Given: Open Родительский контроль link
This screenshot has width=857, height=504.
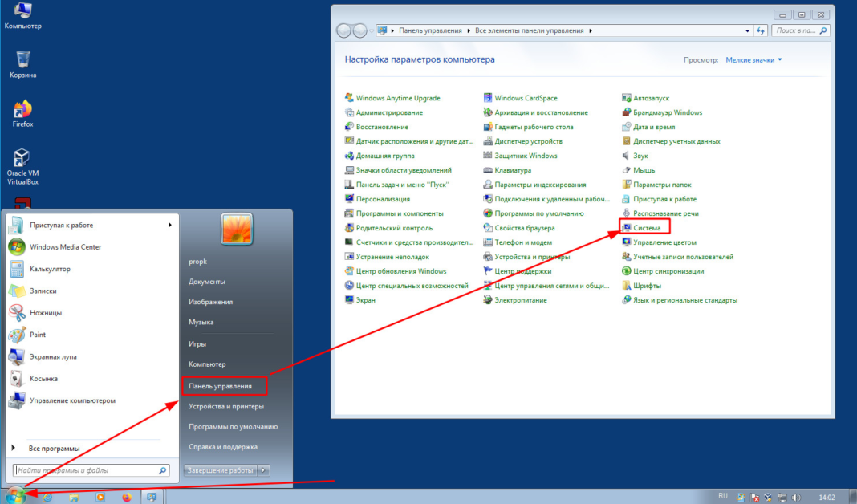Looking at the screenshot, I should pos(394,228).
